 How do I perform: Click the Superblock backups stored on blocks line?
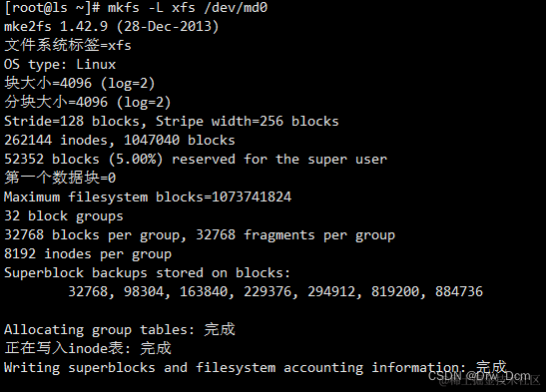147,273
